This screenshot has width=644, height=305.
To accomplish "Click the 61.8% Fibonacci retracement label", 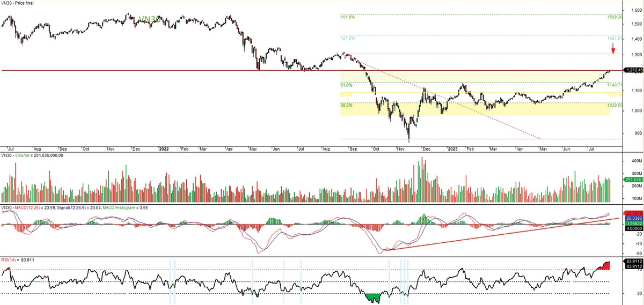I will pyautogui.click(x=346, y=85).
